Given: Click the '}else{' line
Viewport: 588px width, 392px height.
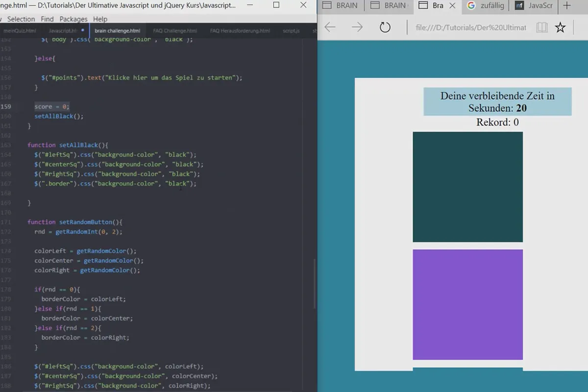Looking at the screenshot, I should tap(45, 58).
